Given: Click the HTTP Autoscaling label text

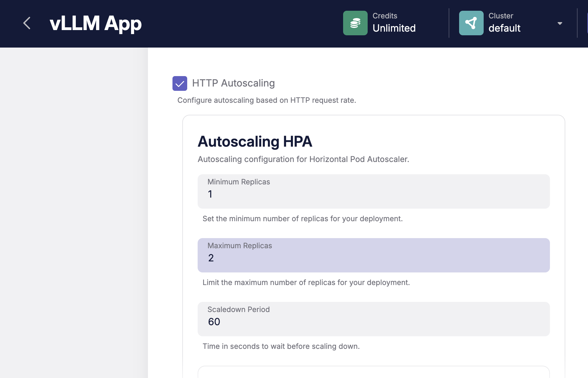Looking at the screenshot, I should point(233,83).
